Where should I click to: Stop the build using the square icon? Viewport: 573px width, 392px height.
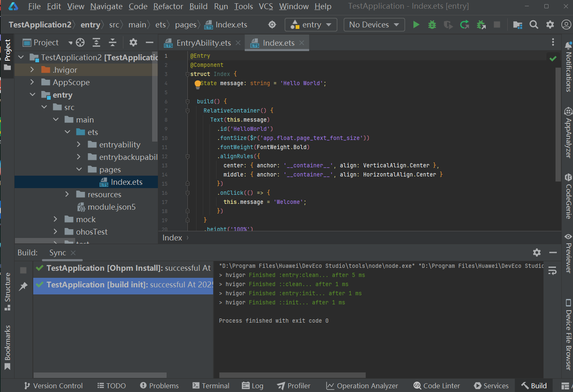(x=23, y=270)
